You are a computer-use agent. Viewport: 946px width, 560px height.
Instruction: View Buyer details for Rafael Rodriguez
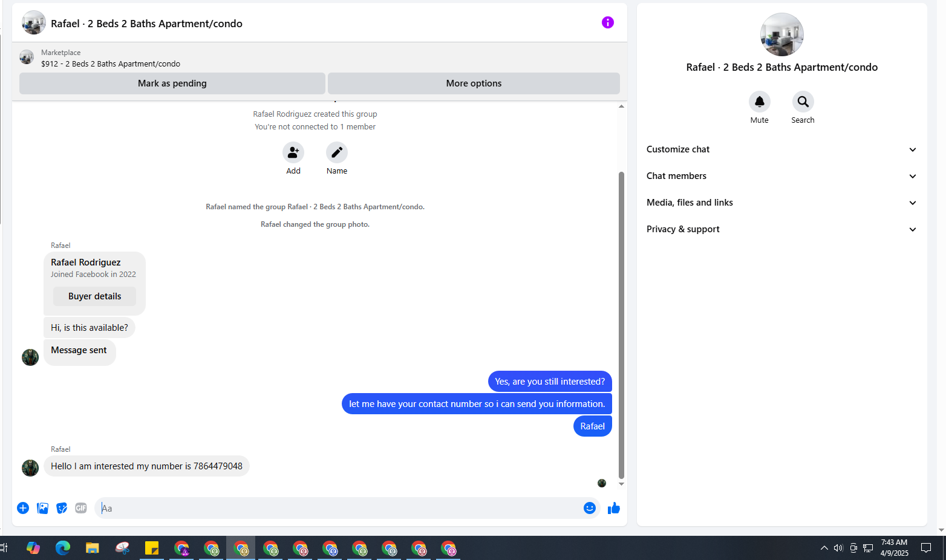94,296
